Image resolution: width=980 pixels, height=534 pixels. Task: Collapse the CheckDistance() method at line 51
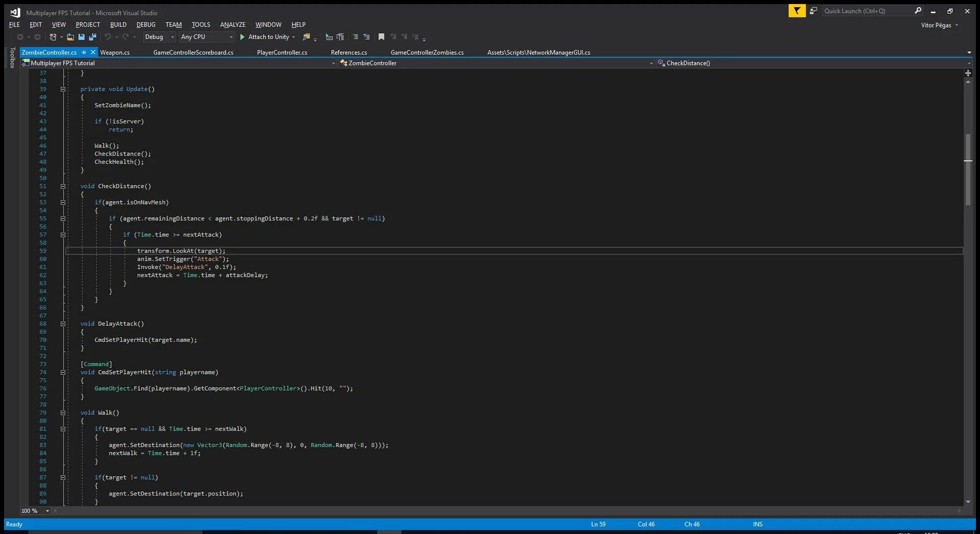point(63,187)
